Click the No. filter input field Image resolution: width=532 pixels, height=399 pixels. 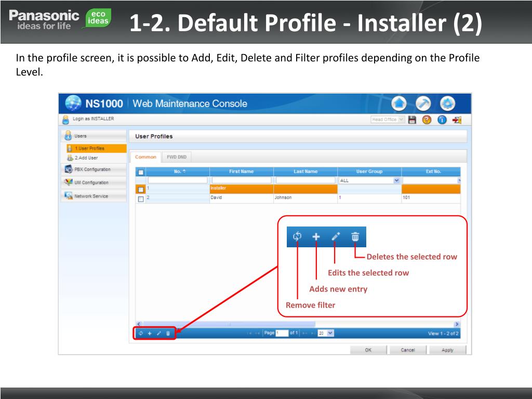(x=178, y=180)
